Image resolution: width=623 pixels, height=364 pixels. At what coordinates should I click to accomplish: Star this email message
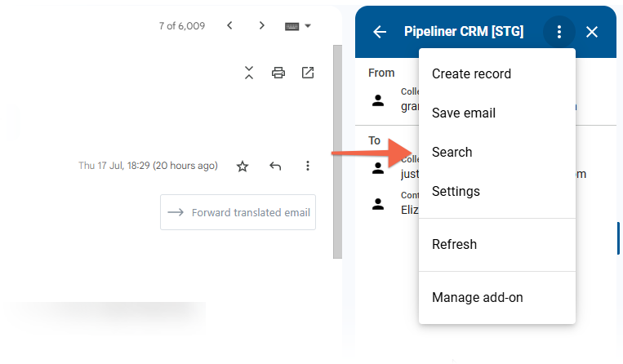(x=243, y=166)
